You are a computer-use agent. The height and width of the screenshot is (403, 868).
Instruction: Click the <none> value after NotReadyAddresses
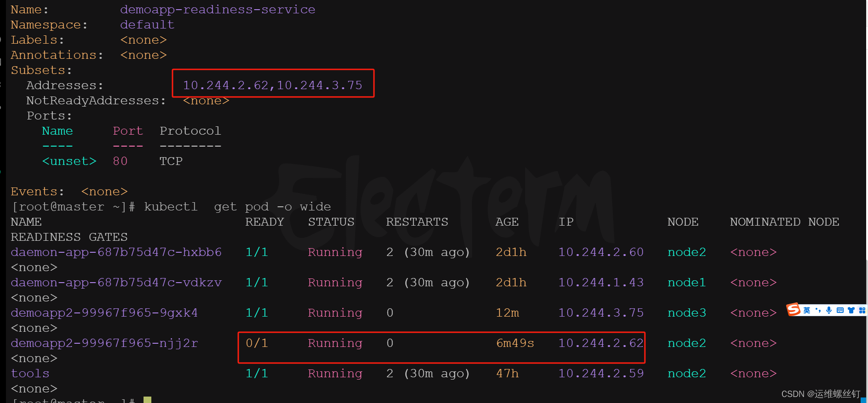206,101
